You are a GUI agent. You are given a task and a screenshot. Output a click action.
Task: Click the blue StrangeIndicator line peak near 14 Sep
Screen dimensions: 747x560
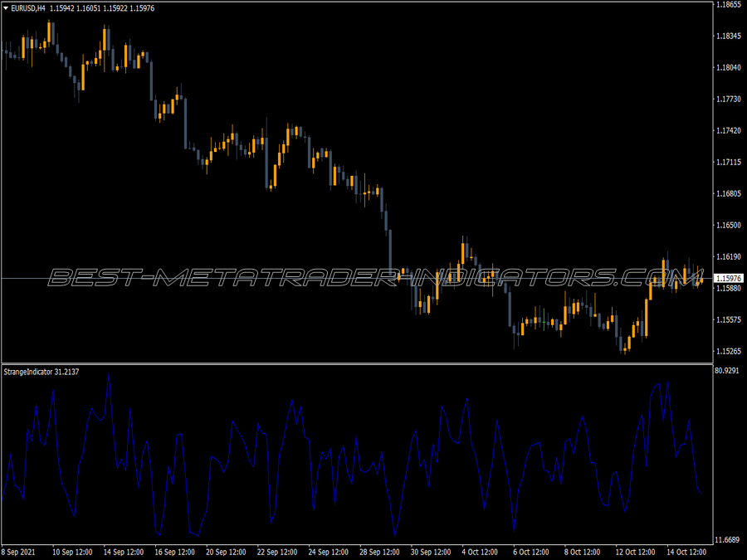(x=109, y=375)
